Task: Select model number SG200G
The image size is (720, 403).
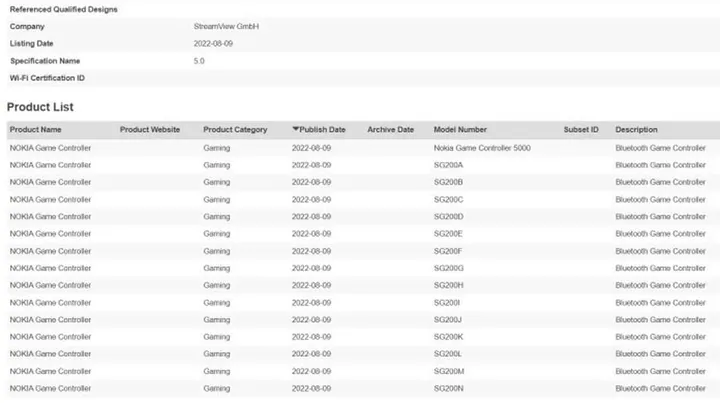Action: pyautogui.click(x=449, y=268)
